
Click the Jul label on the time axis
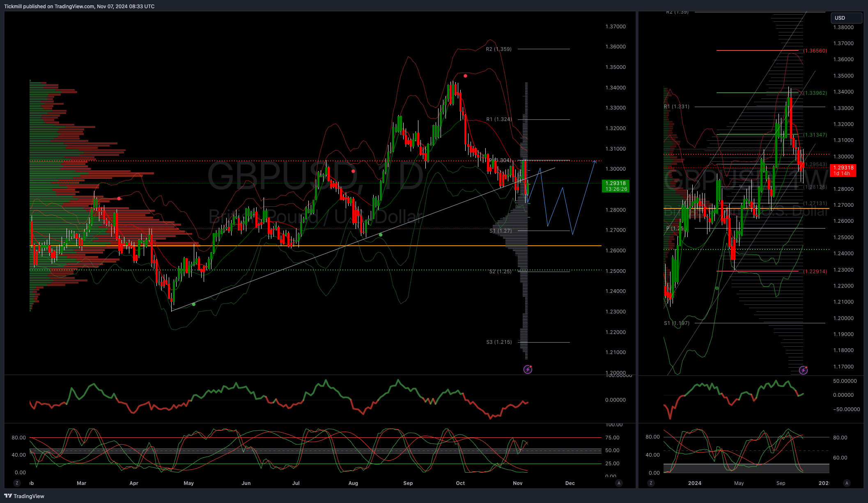(296, 483)
